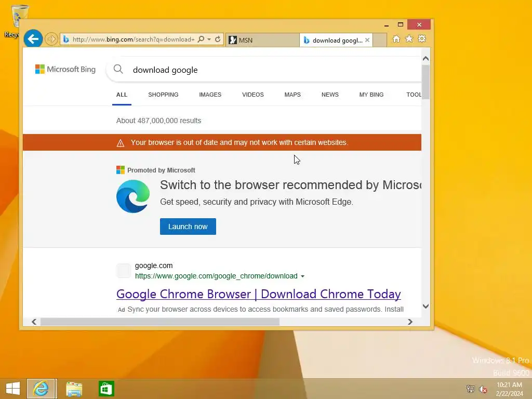Click the horizontal scrollbar left arrow
Screen dimensions: 532x399
click(34, 322)
